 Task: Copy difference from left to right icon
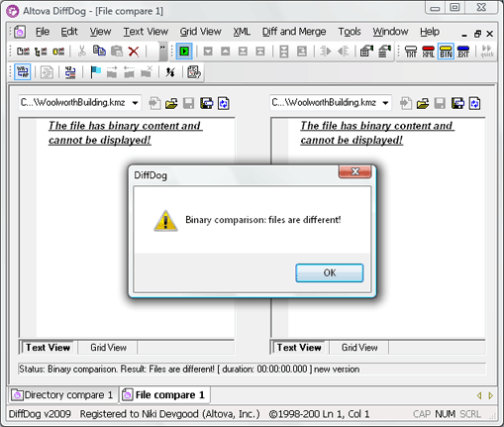325,52
